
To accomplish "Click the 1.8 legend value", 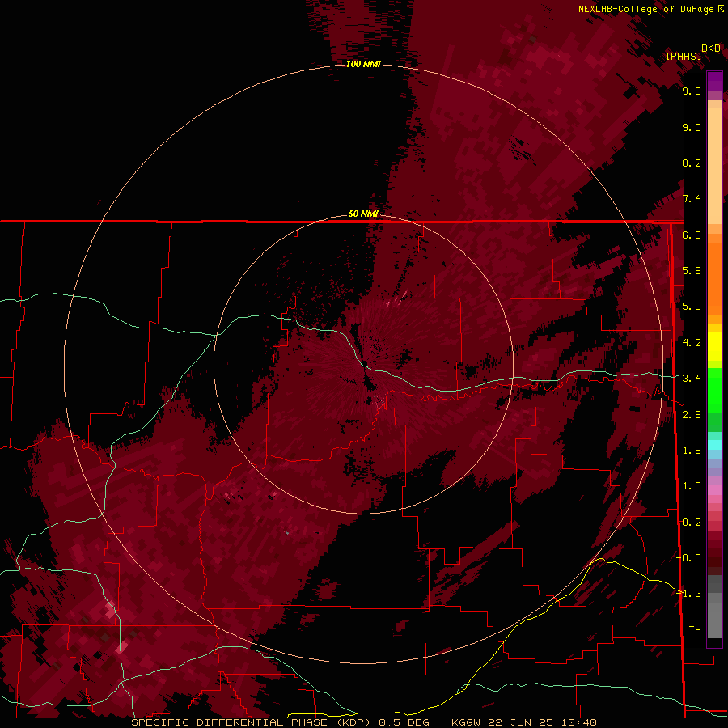I will [x=692, y=451].
